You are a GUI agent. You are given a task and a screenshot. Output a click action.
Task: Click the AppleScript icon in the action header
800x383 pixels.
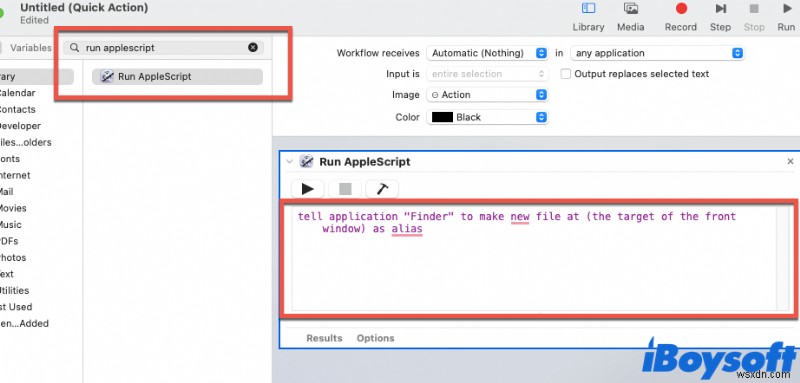point(306,162)
